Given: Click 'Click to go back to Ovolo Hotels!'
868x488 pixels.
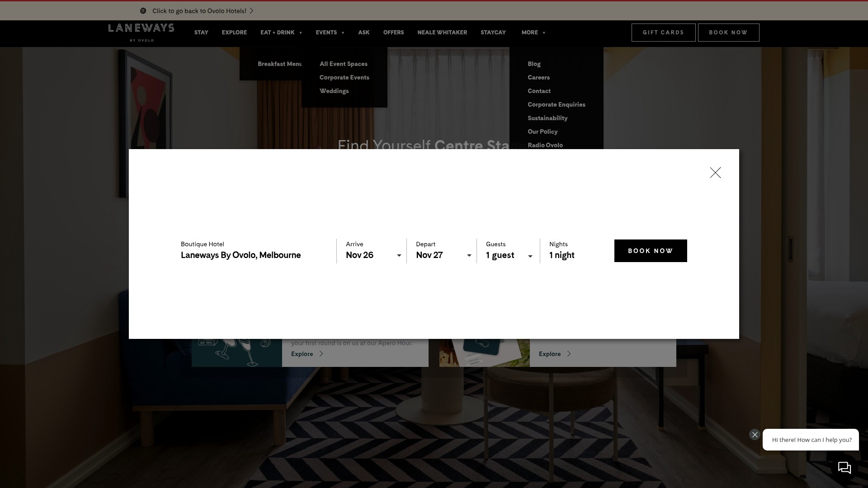Looking at the screenshot, I should pos(199,11).
